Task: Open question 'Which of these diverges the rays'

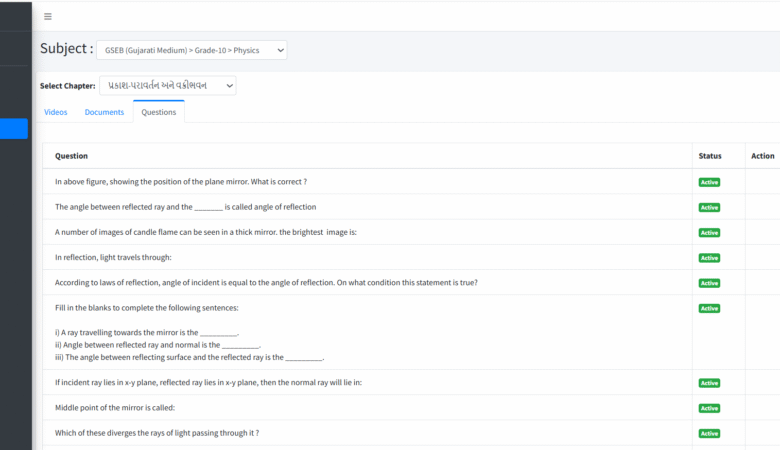Action: point(157,433)
